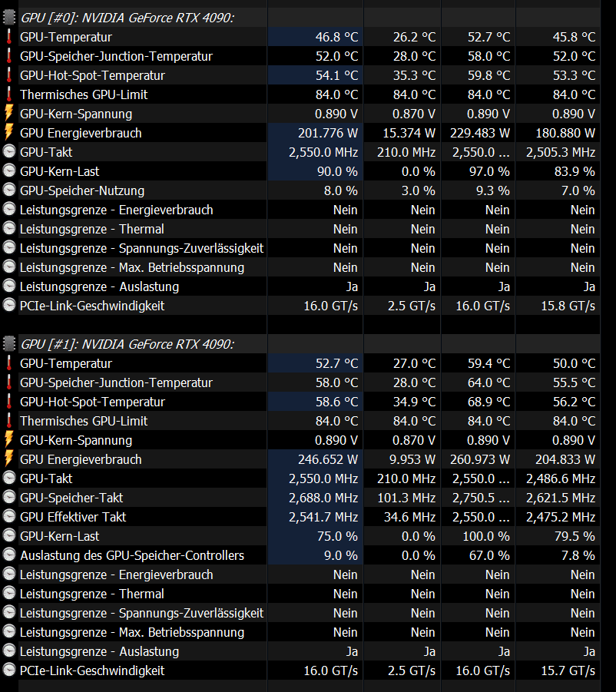616x692 pixels.
Task: Select GPU #1 Leistungsgrenze - Thermal label
Action: (x=91, y=594)
